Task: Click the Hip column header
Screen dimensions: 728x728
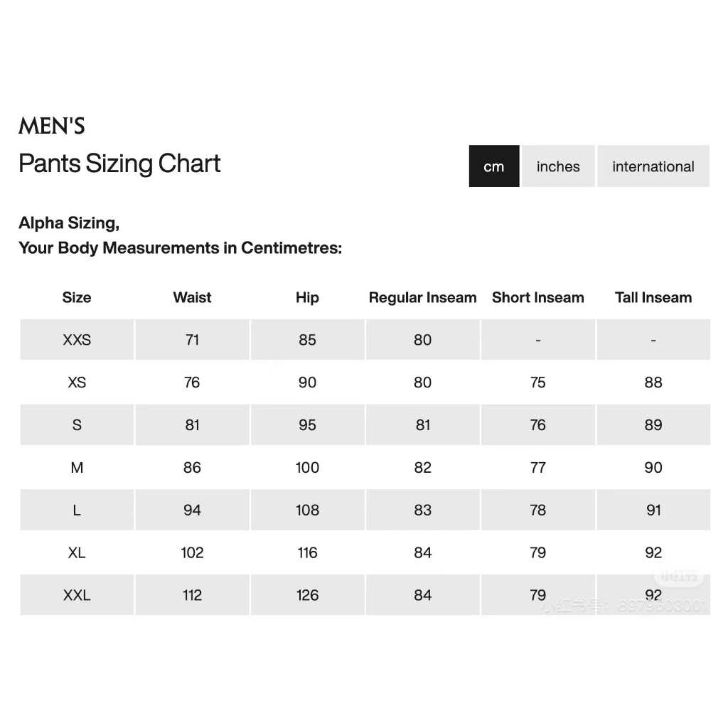Action: (307, 298)
